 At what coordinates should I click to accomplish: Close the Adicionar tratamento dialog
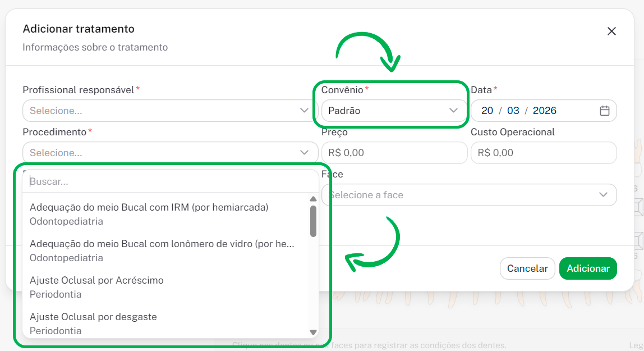(611, 31)
